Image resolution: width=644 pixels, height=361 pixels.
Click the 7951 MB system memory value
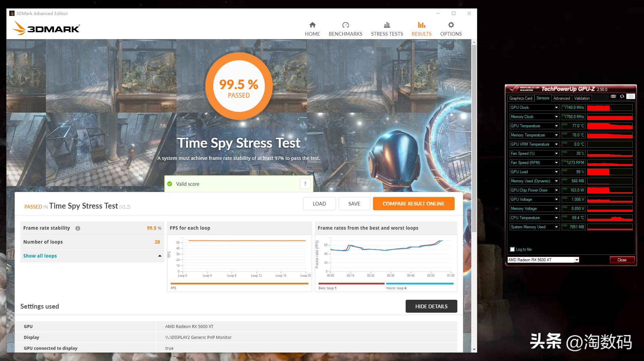click(x=573, y=227)
